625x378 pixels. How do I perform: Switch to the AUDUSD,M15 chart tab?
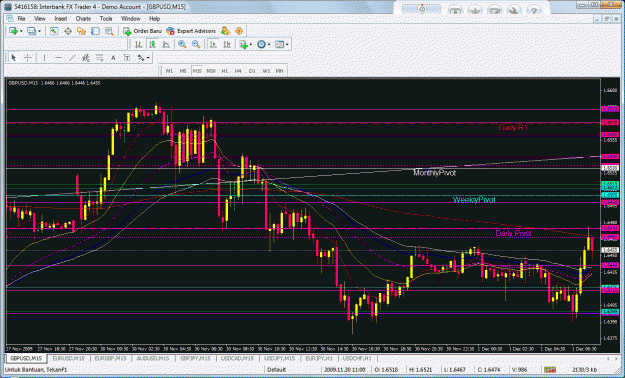pyautogui.click(x=152, y=358)
